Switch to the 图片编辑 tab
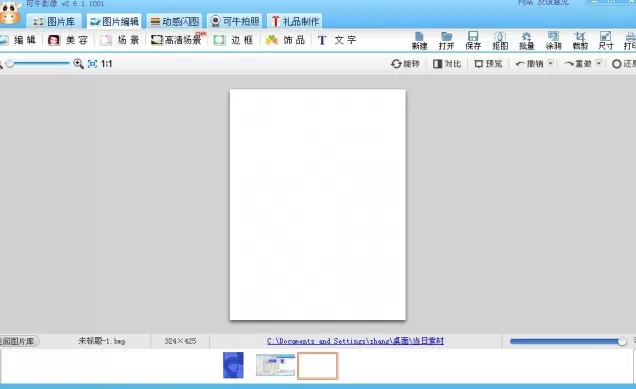The height and width of the screenshot is (389, 636). (x=114, y=21)
